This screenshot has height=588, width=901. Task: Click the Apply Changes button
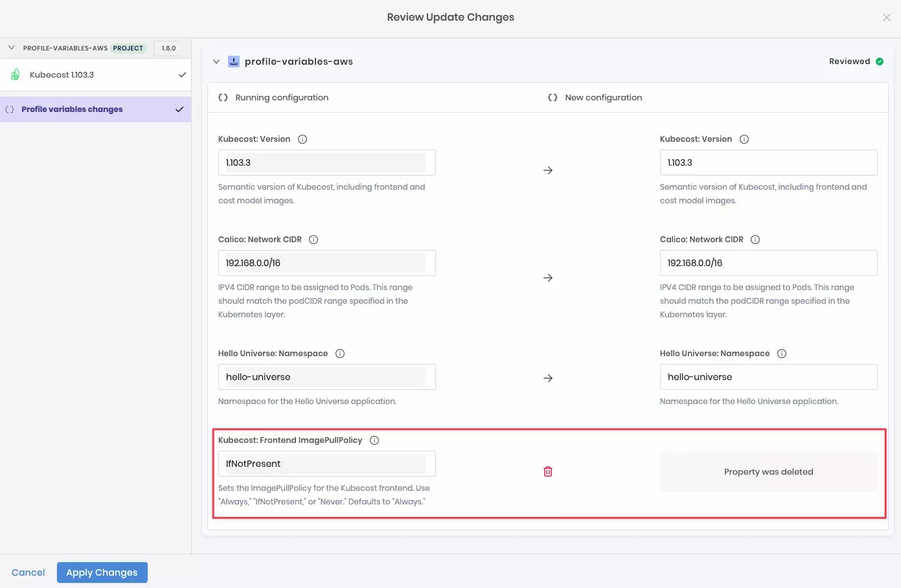(102, 572)
